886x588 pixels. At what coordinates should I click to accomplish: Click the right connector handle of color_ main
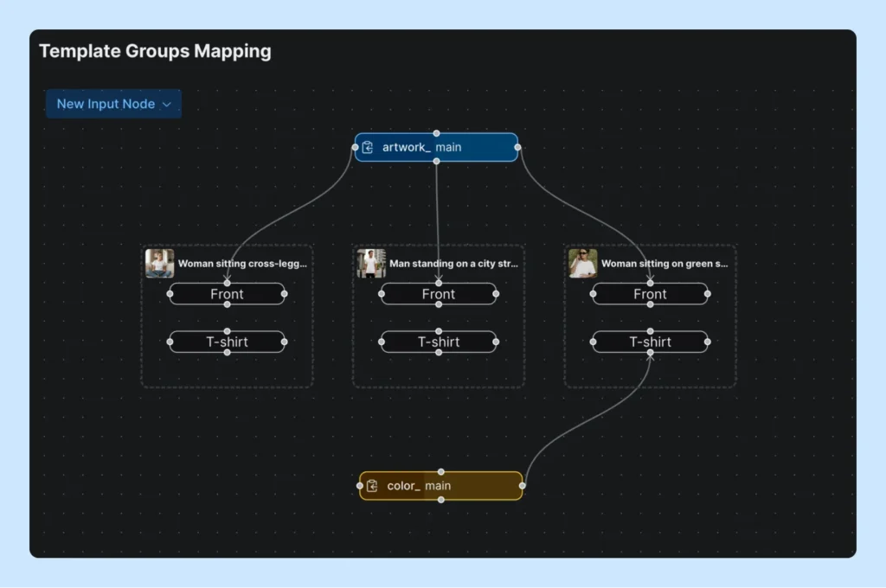point(523,485)
